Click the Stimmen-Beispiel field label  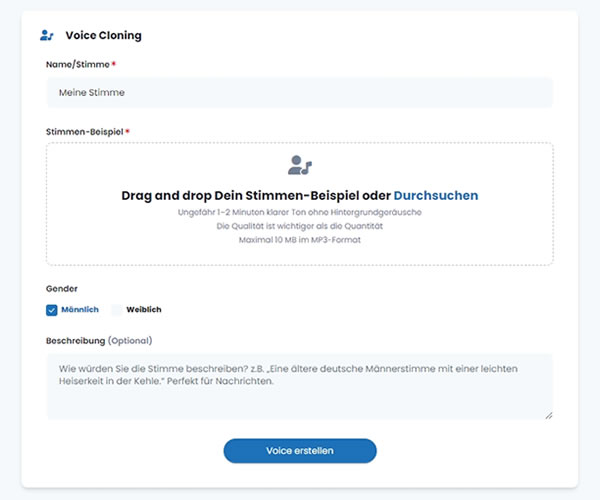(85, 132)
